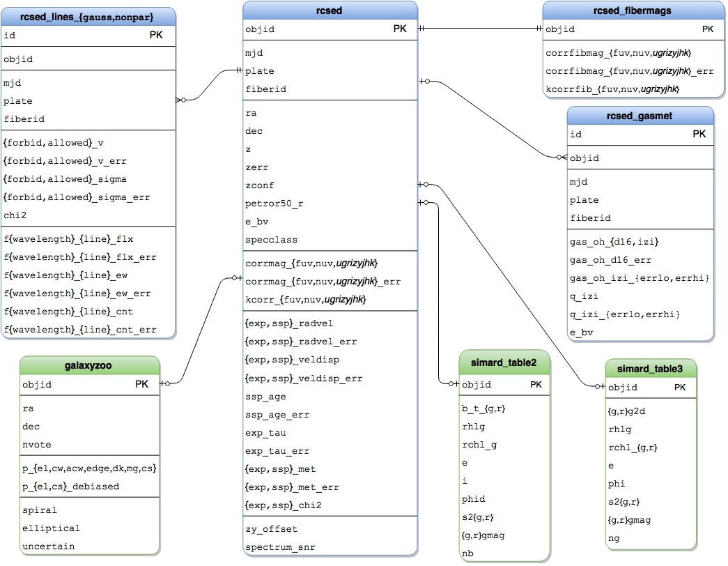Select the nb field in simard_table2

[x=467, y=553]
